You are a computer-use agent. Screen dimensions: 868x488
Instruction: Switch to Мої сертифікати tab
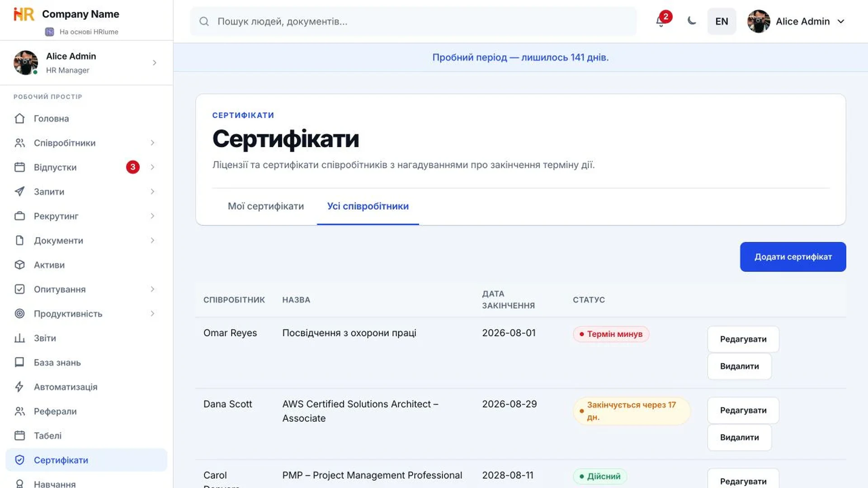[x=266, y=206]
